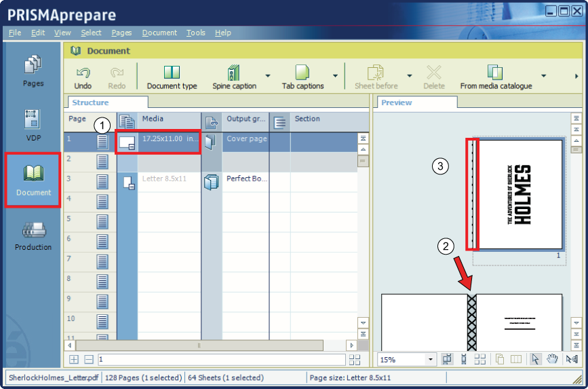Activate the pointer selection tool

click(x=535, y=359)
